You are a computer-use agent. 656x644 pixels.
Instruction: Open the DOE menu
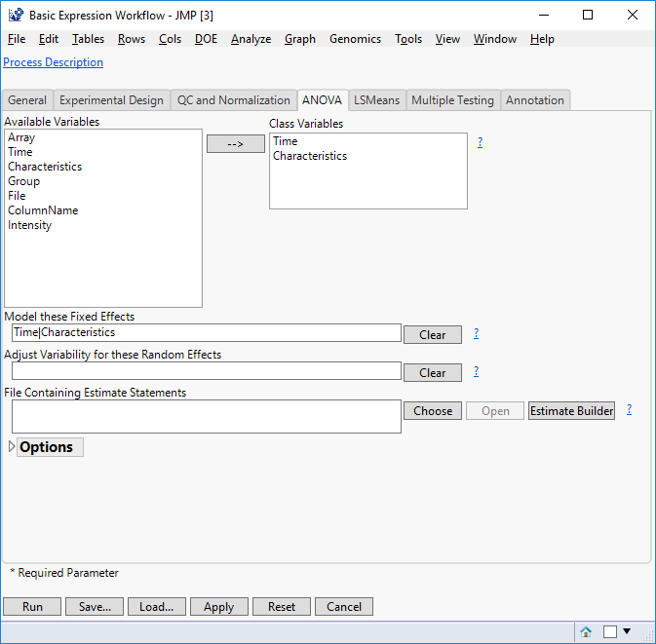(x=206, y=39)
